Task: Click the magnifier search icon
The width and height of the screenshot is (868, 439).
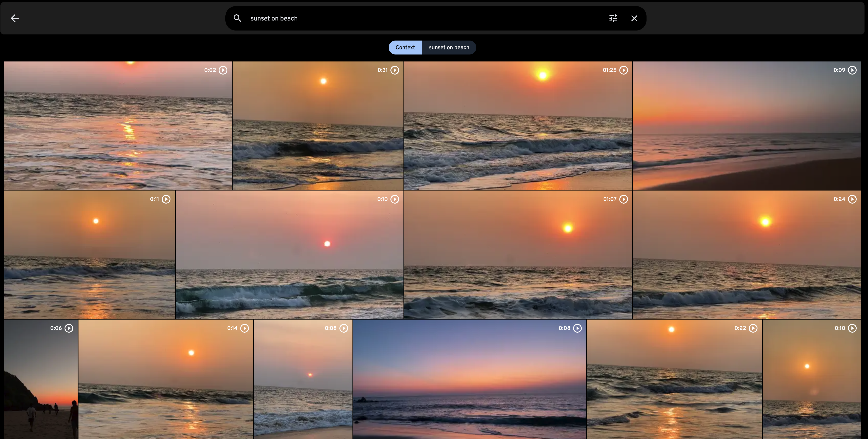Action: click(237, 18)
